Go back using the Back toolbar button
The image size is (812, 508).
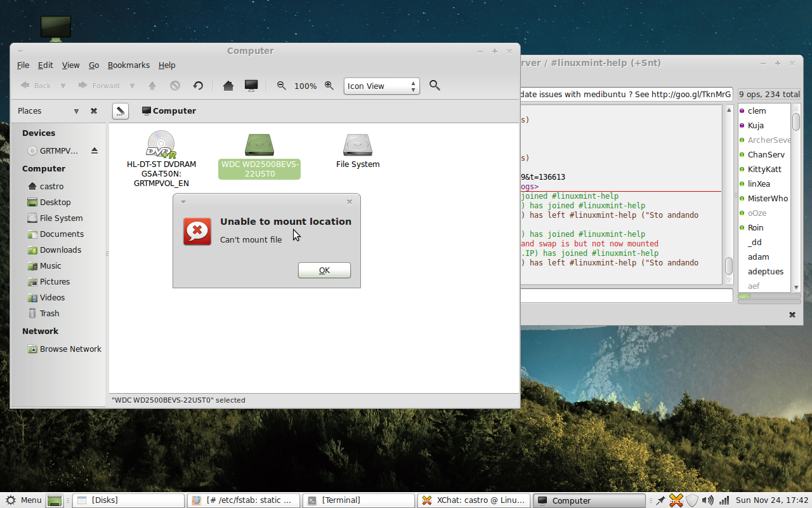pyautogui.click(x=35, y=86)
